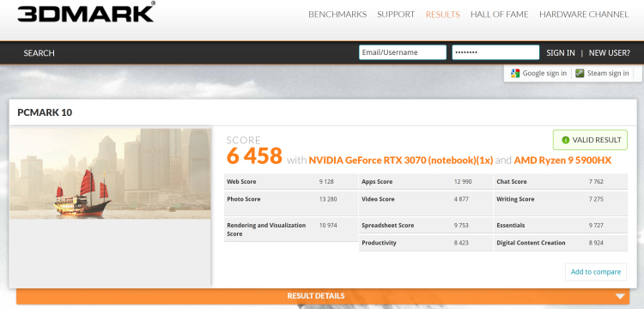The width and height of the screenshot is (644, 309).
Task: Go to Hall of Fame
Action: pyautogui.click(x=500, y=15)
